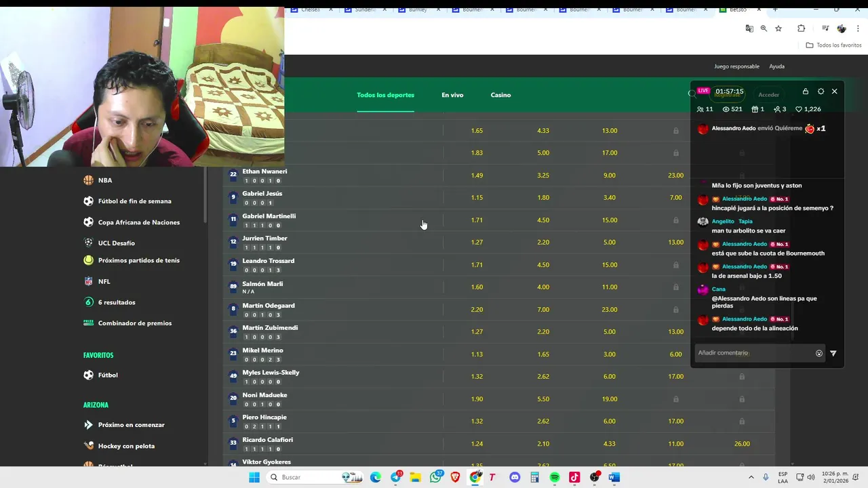The width and height of the screenshot is (868, 488).
Task: Click the 6 resultados icon
Action: pyautogui.click(x=88, y=302)
